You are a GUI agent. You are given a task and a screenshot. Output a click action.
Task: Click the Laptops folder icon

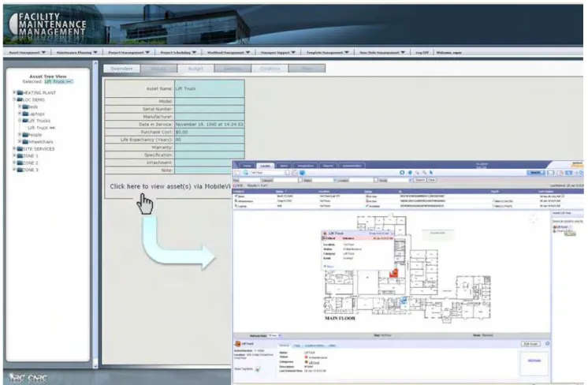[x=25, y=114]
